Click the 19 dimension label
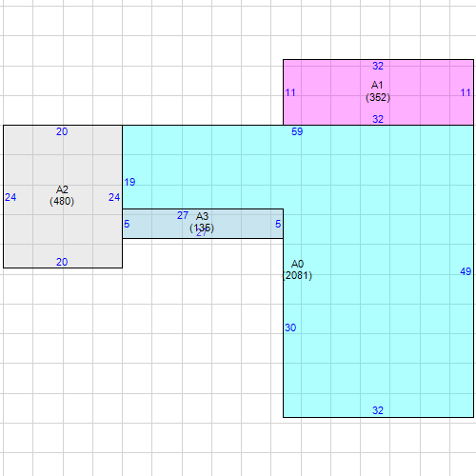476x476 pixels. pyautogui.click(x=129, y=182)
